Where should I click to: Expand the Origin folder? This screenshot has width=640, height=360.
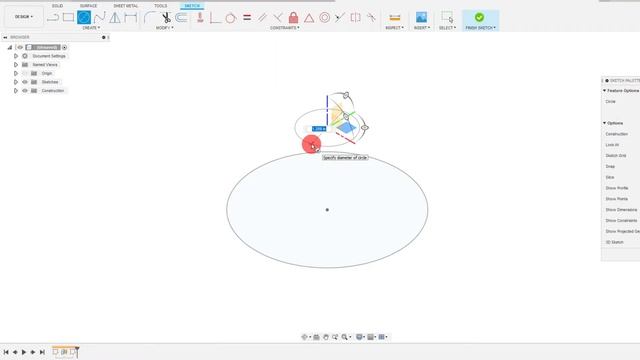tap(16, 73)
